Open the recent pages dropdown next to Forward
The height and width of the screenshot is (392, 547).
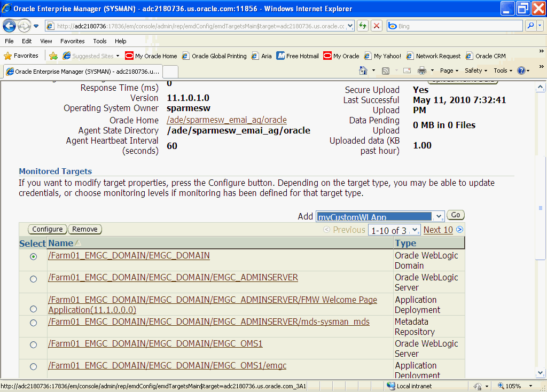click(36, 26)
